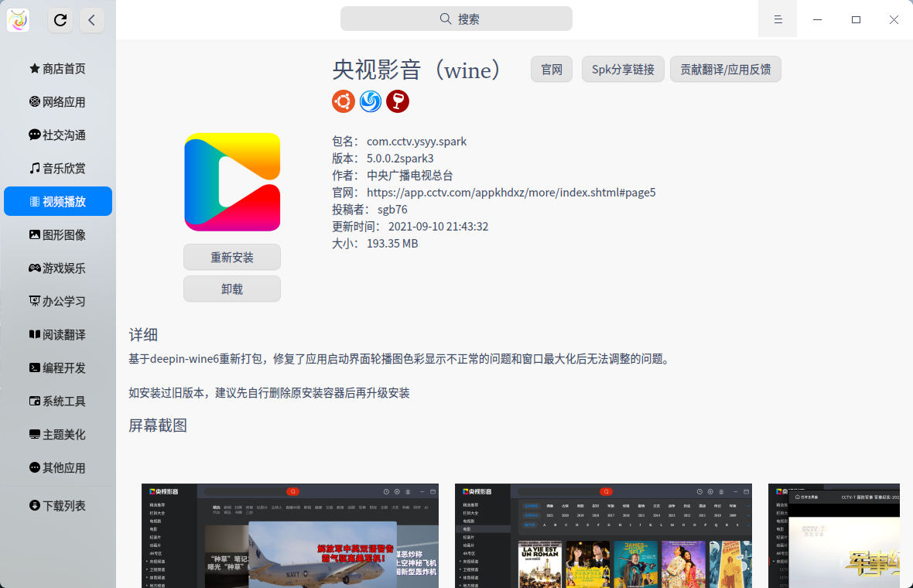Click the author 中央广播电视总台
The width and height of the screenshot is (913, 588).
[410, 175]
